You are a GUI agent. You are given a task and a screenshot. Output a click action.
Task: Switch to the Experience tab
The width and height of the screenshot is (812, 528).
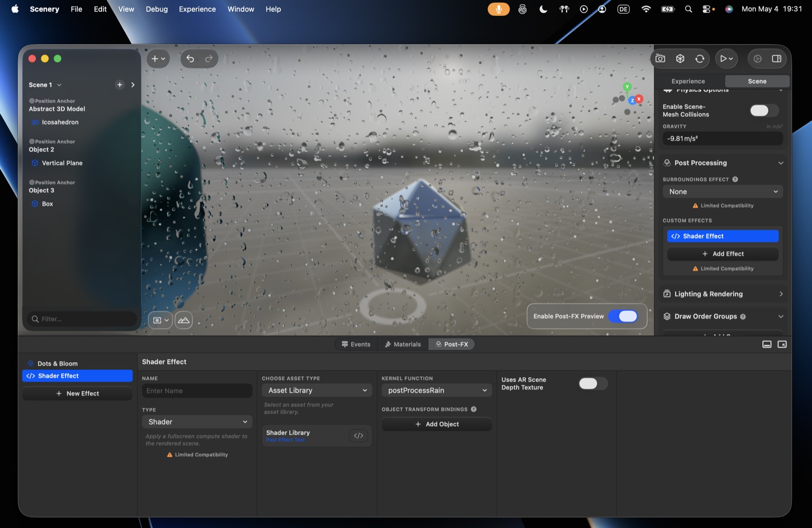pyautogui.click(x=688, y=81)
